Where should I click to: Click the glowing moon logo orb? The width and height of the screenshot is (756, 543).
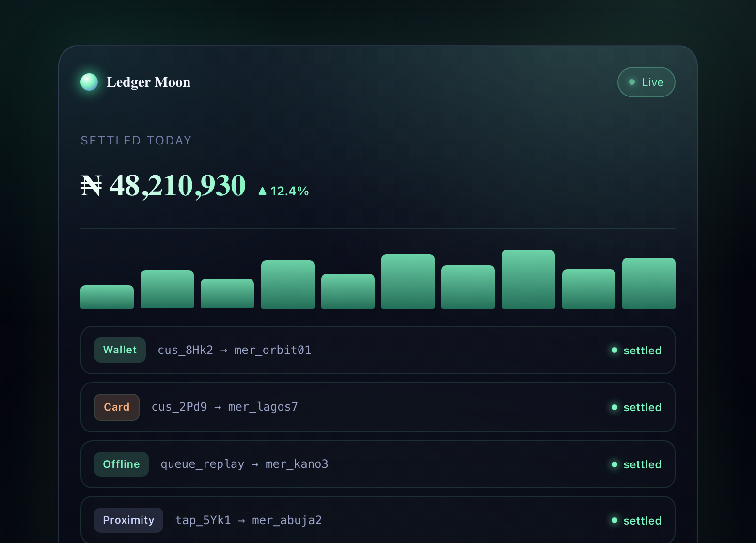tap(89, 82)
